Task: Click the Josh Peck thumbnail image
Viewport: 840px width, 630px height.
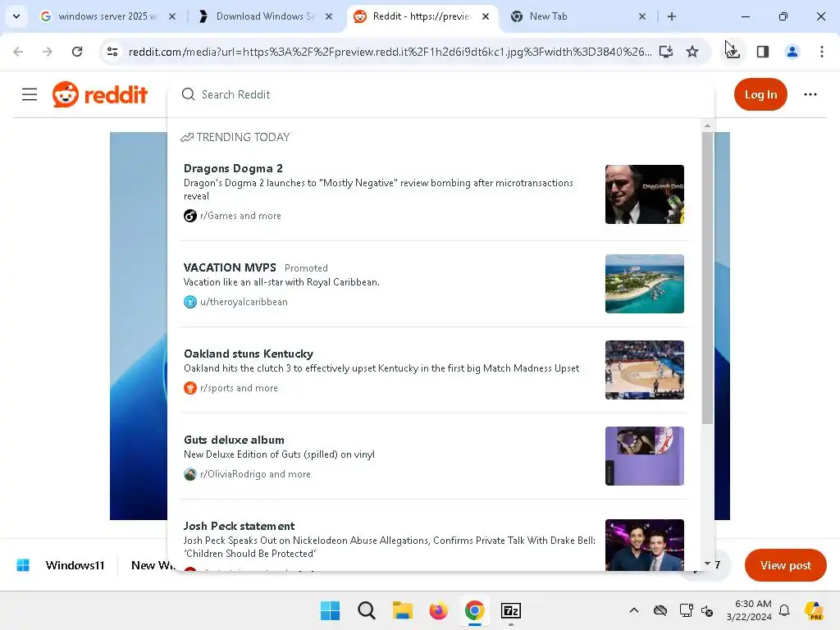Action: point(645,545)
